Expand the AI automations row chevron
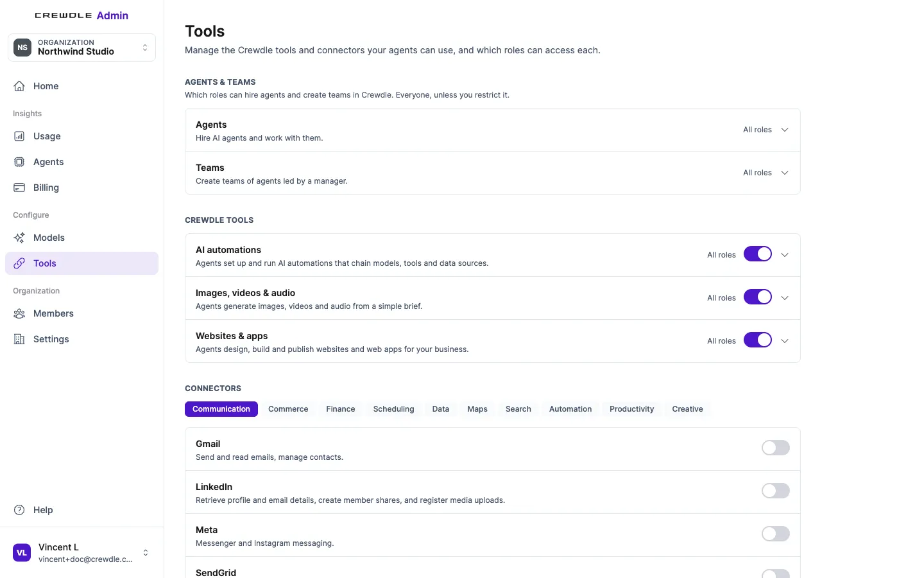 785,255
